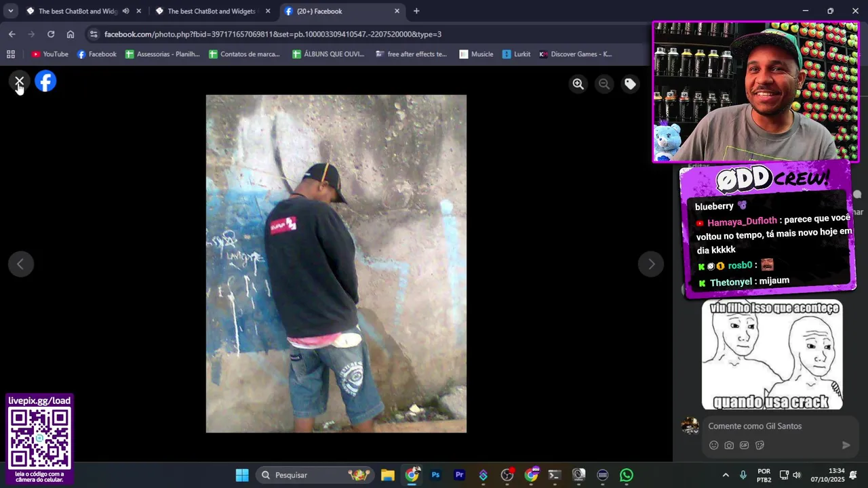Open the Contatos de marca... bookmark
The width and height of the screenshot is (868, 488).
[x=245, y=54]
